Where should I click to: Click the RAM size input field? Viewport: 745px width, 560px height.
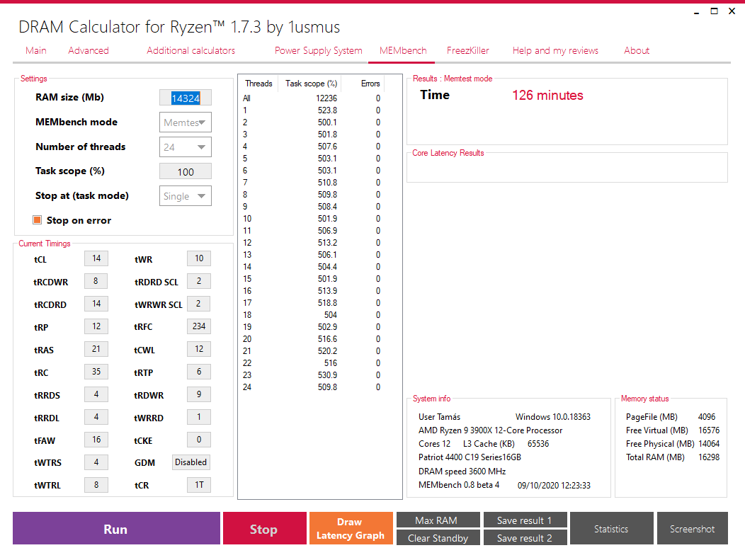click(x=186, y=98)
